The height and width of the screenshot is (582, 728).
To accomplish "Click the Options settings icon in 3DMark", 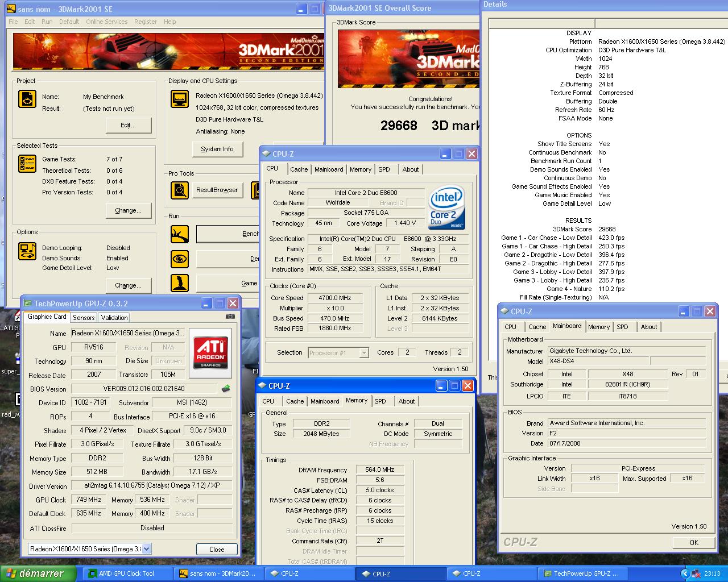I will 27,251.
